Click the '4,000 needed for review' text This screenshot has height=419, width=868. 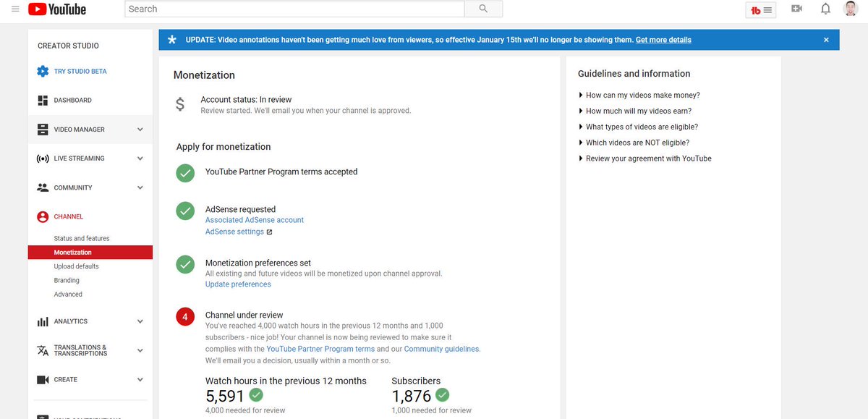pos(245,410)
